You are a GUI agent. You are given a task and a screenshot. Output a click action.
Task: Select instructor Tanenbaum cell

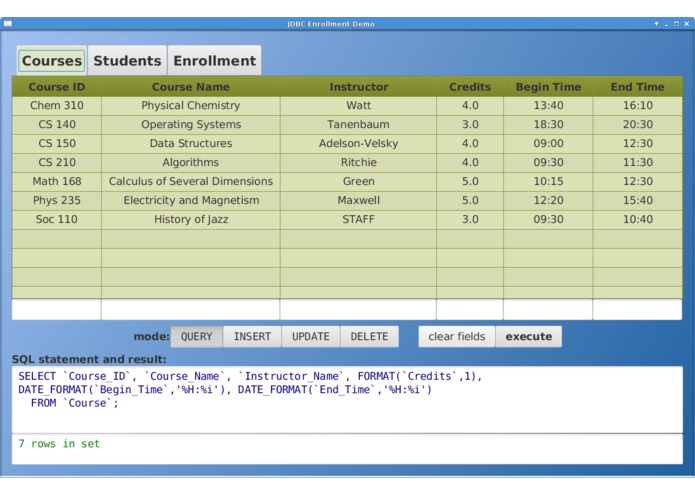click(x=358, y=125)
